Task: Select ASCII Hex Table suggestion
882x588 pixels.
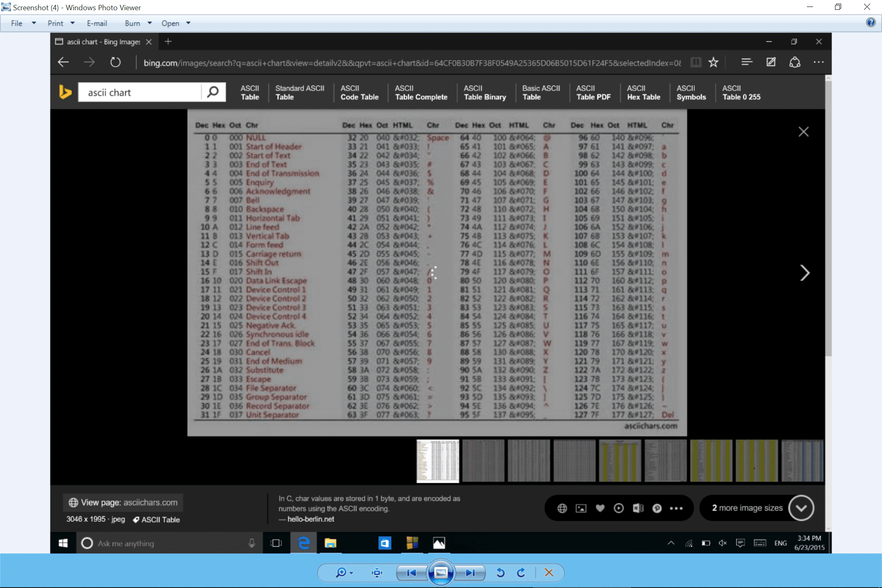Action: [644, 93]
